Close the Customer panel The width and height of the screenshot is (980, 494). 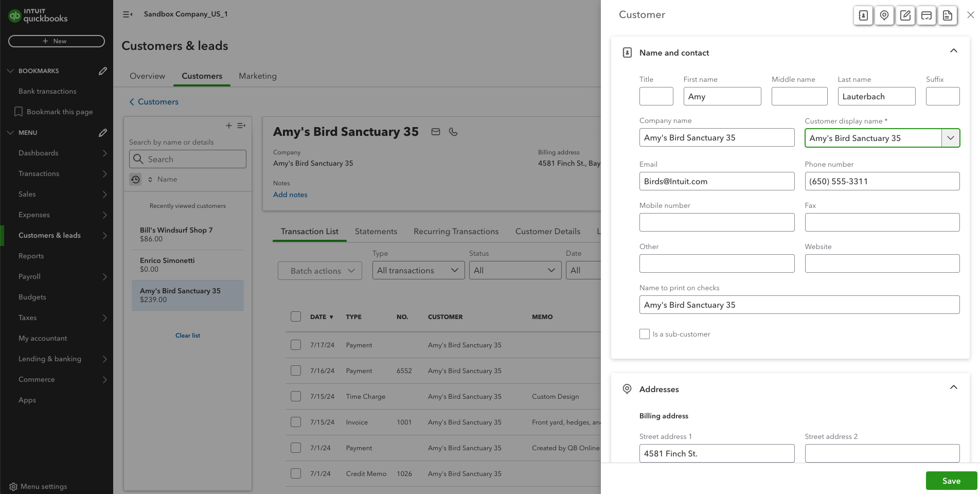click(971, 15)
